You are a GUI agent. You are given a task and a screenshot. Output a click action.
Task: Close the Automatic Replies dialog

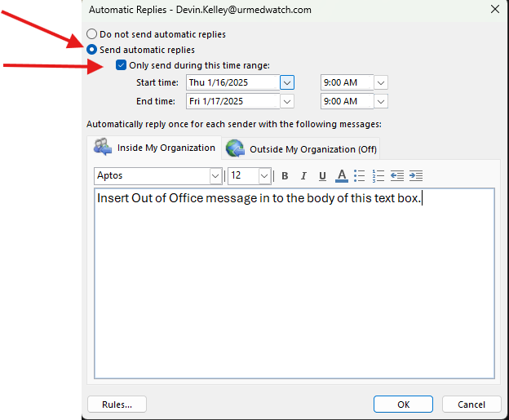(494, 9)
